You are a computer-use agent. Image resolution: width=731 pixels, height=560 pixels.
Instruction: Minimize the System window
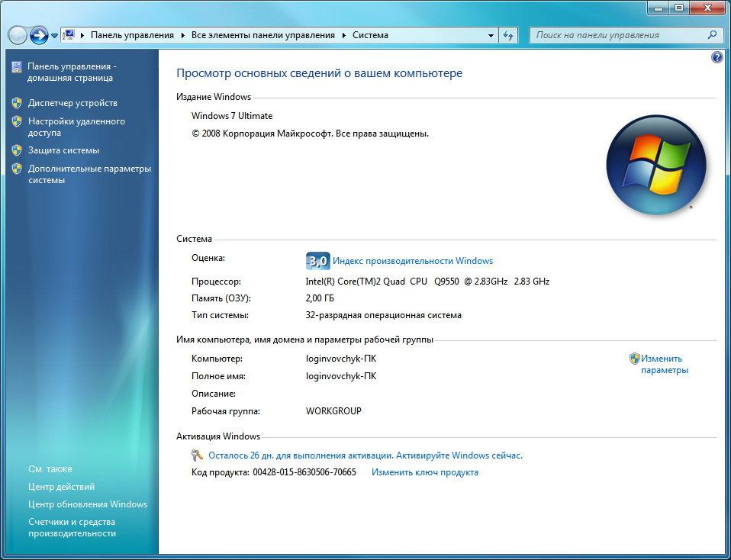(x=659, y=7)
